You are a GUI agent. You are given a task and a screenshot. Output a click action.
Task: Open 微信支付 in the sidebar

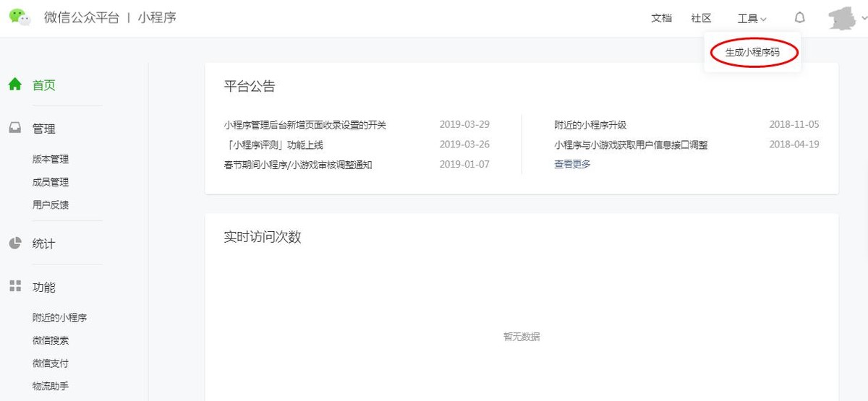pos(51,363)
